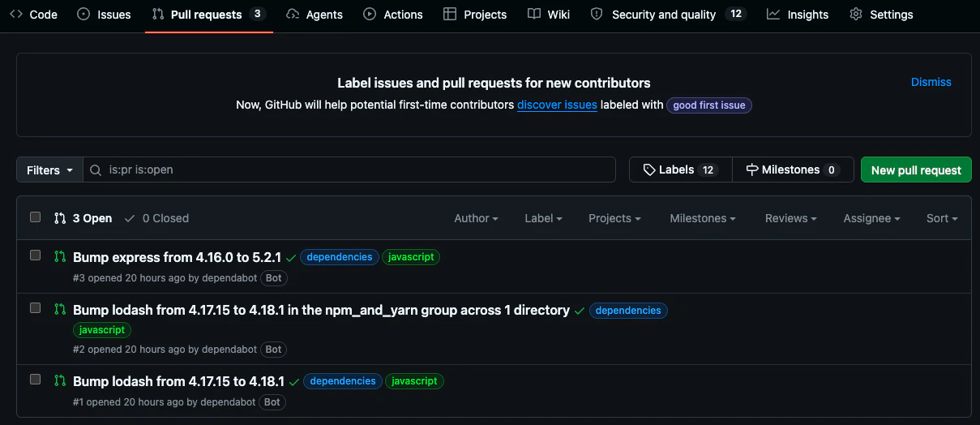
Task: Click the Issues circle icon
Action: pos(83,14)
